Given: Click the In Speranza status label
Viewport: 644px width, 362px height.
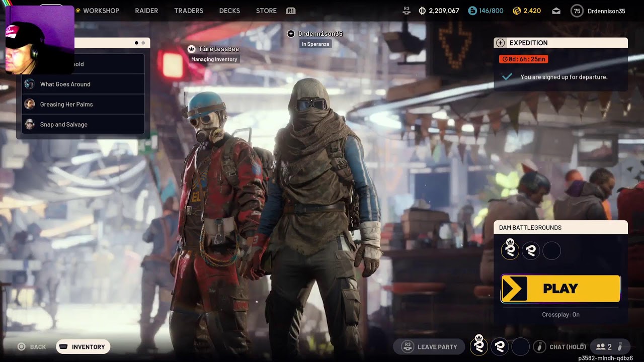Looking at the screenshot, I should pos(315,44).
